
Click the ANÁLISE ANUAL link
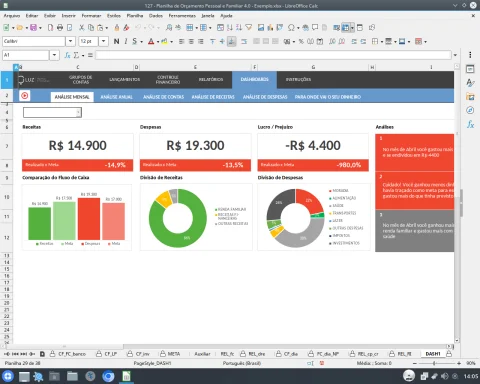(x=117, y=97)
